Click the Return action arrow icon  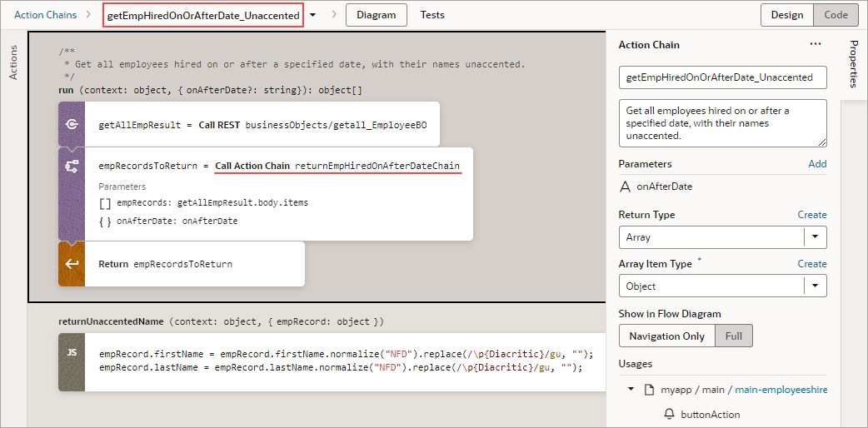[72, 264]
